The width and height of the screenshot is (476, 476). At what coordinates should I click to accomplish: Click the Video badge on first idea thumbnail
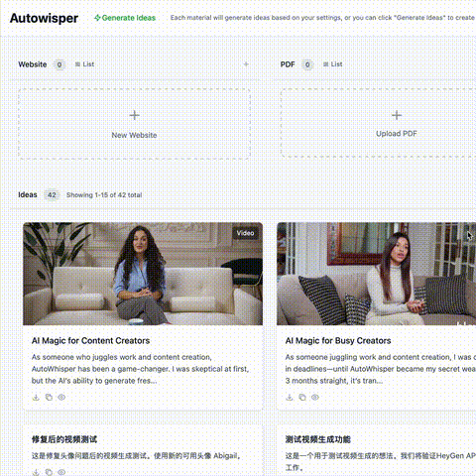point(245,233)
